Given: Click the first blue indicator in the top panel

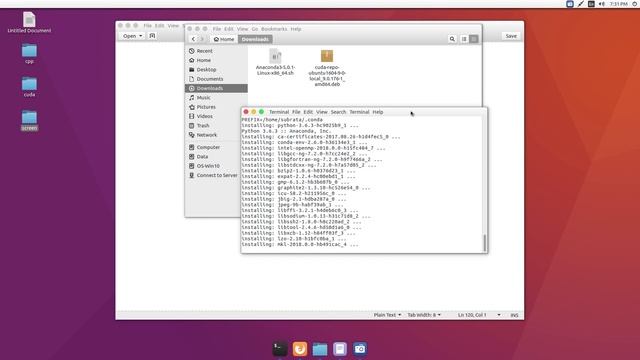Looking at the screenshot, I should (570, 4).
